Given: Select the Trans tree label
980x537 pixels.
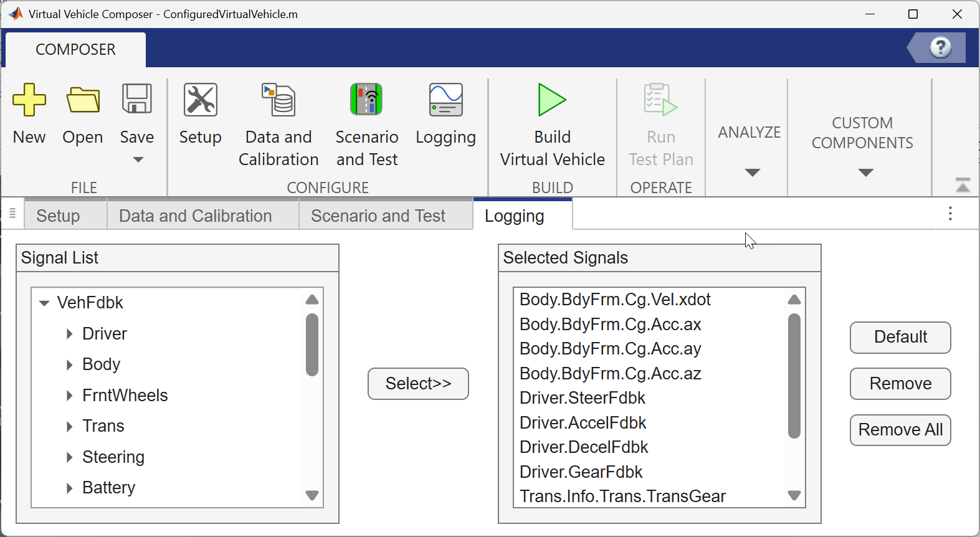Looking at the screenshot, I should tap(103, 426).
